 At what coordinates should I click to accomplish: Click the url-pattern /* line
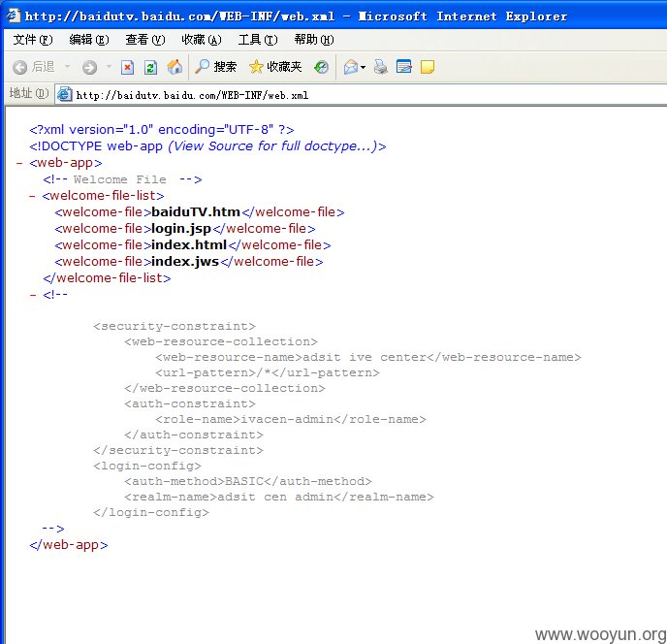[268, 372]
